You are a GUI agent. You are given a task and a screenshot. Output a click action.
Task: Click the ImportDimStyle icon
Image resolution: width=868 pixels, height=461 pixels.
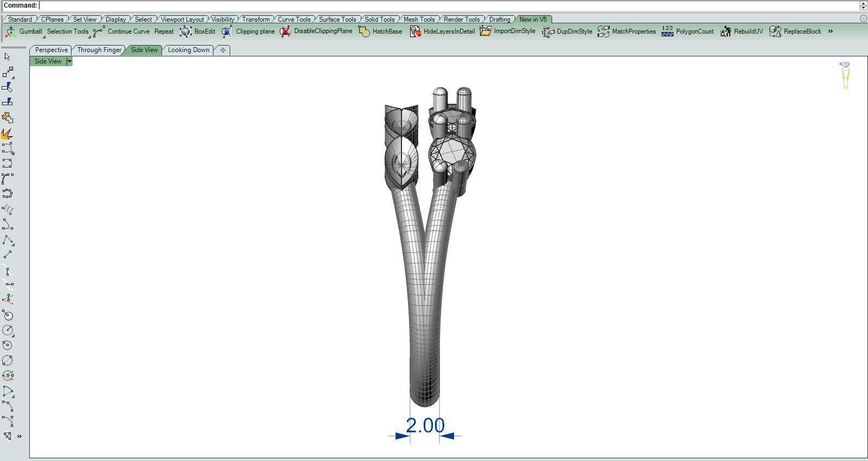tap(485, 31)
